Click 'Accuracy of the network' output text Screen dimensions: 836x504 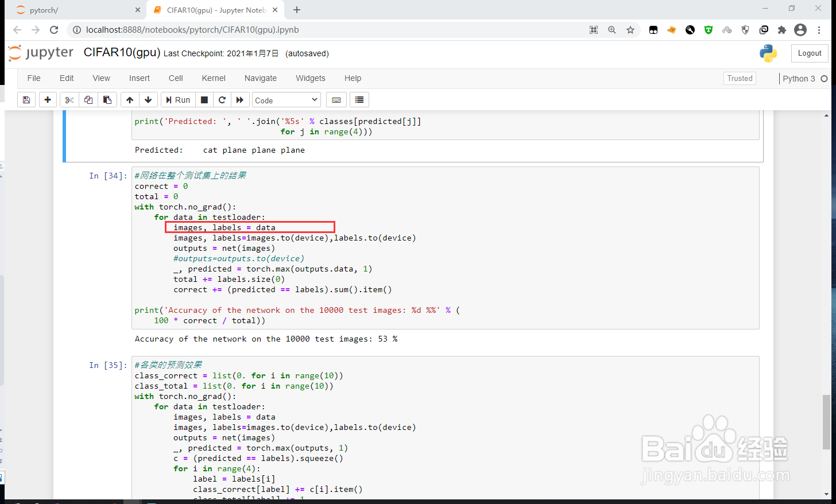tap(266, 339)
